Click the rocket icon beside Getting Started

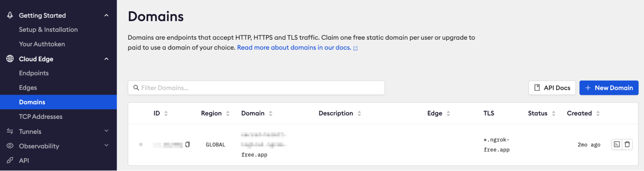[x=10, y=15]
